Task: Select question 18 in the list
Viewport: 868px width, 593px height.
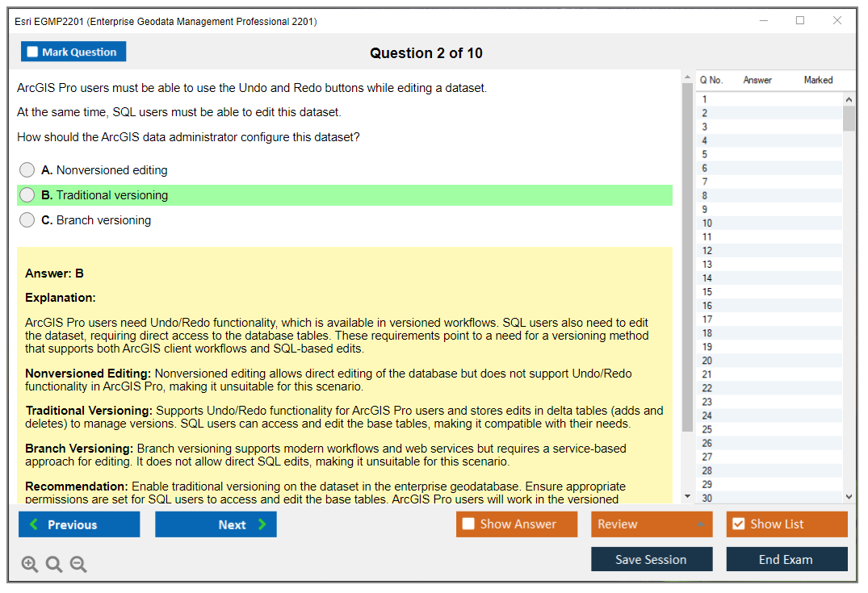Action: (x=769, y=333)
